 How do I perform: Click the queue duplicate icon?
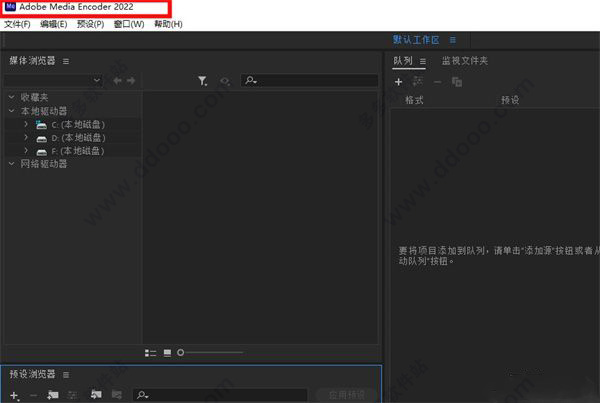(x=457, y=82)
